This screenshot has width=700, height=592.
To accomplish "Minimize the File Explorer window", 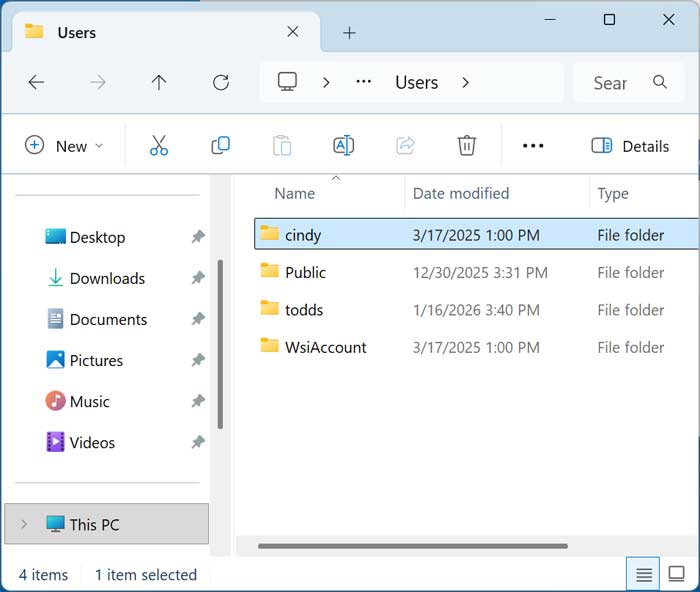I will (x=550, y=20).
